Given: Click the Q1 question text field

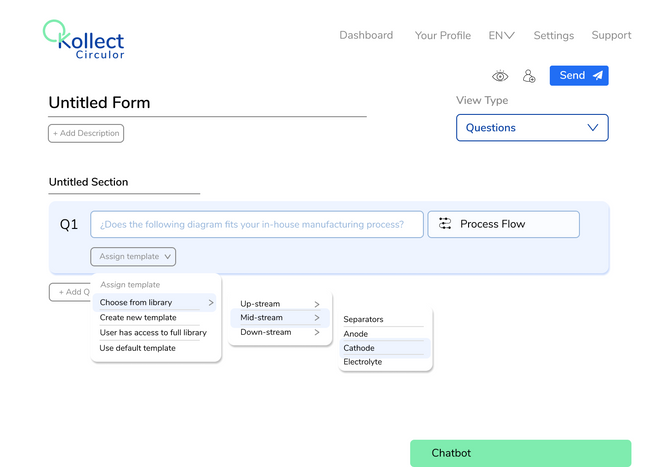Looking at the screenshot, I should coord(257,224).
